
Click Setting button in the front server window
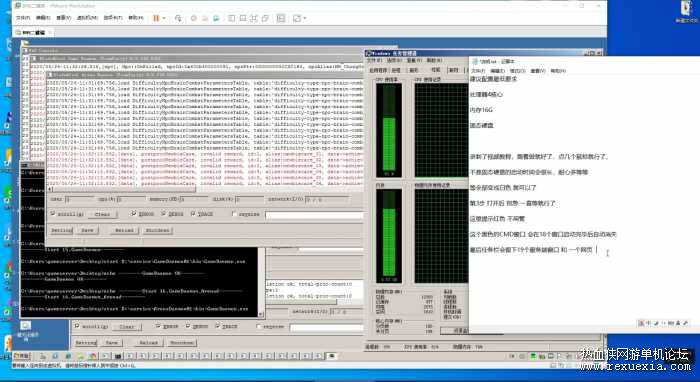(x=62, y=230)
